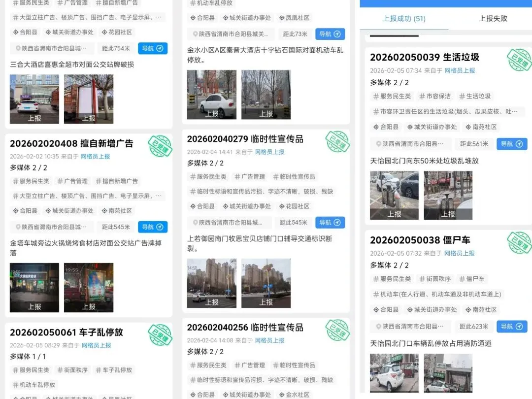Select 南苑社区 tag in 202602020408 card

click(x=117, y=211)
